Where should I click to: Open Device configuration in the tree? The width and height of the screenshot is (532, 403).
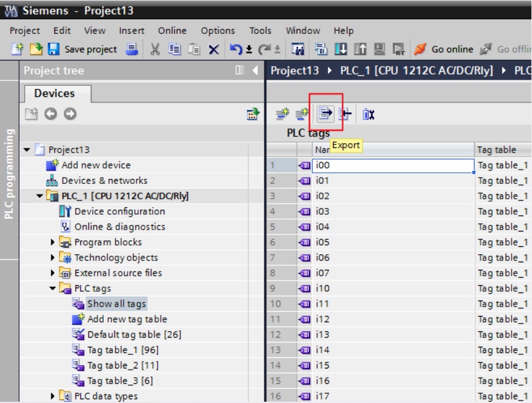tap(120, 211)
